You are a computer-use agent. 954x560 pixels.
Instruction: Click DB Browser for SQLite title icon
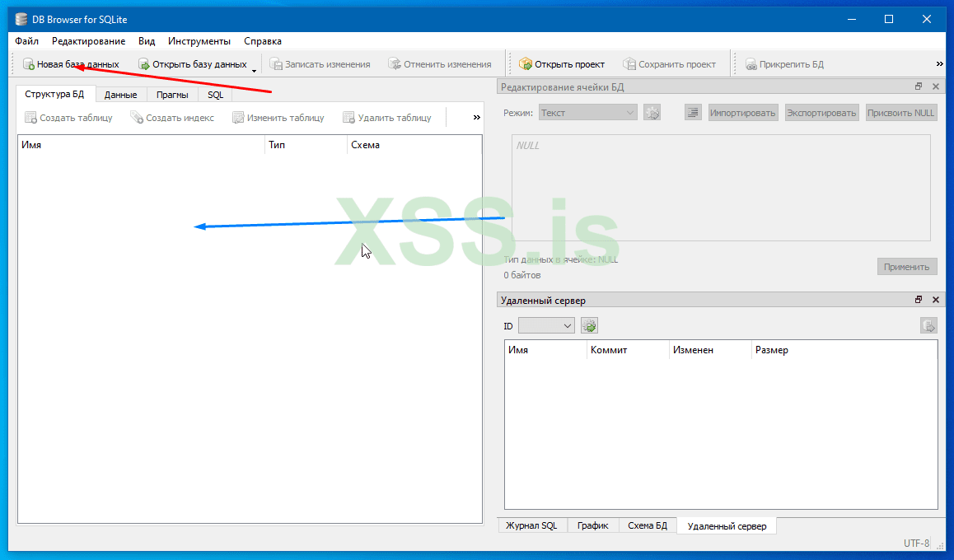(x=21, y=20)
